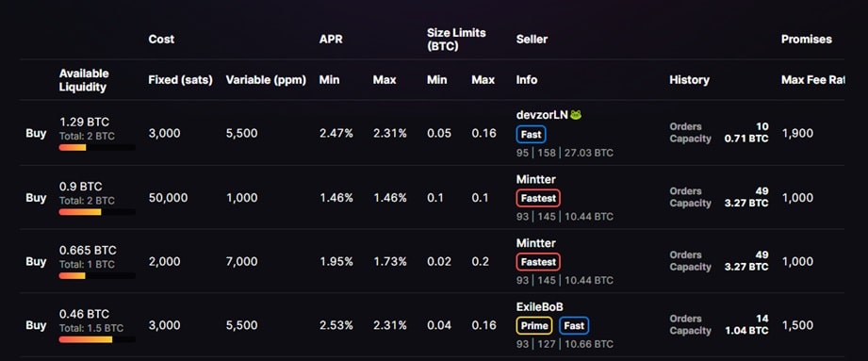The width and height of the screenshot is (868, 361).
Task: Click the Fastest badge on 50,000 sats Mintter row
Action: [x=538, y=198]
